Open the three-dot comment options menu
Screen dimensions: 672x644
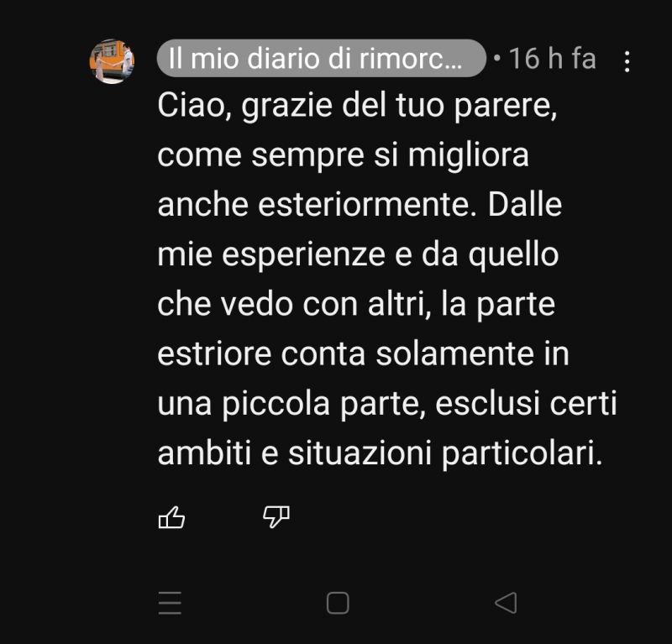click(627, 61)
